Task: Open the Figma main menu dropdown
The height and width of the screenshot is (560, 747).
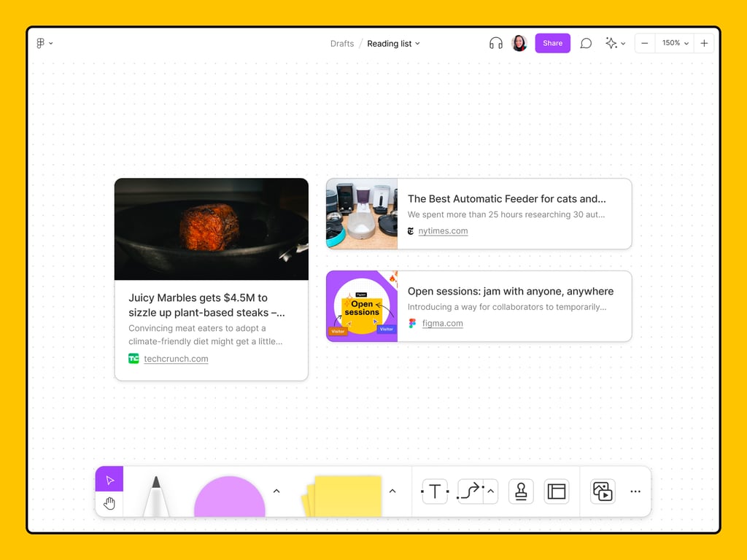Action: click(x=44, y=44)
